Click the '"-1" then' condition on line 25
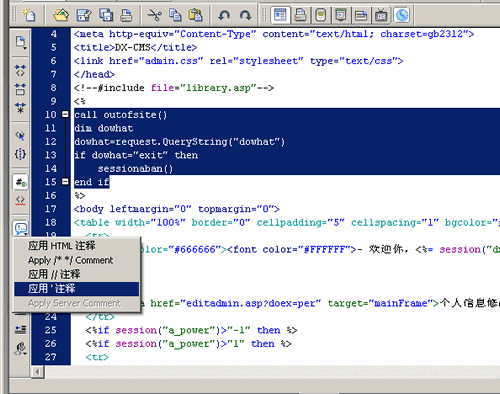This screenshot has height=394, width=500. pyautogui.click(x=254, y=330)
